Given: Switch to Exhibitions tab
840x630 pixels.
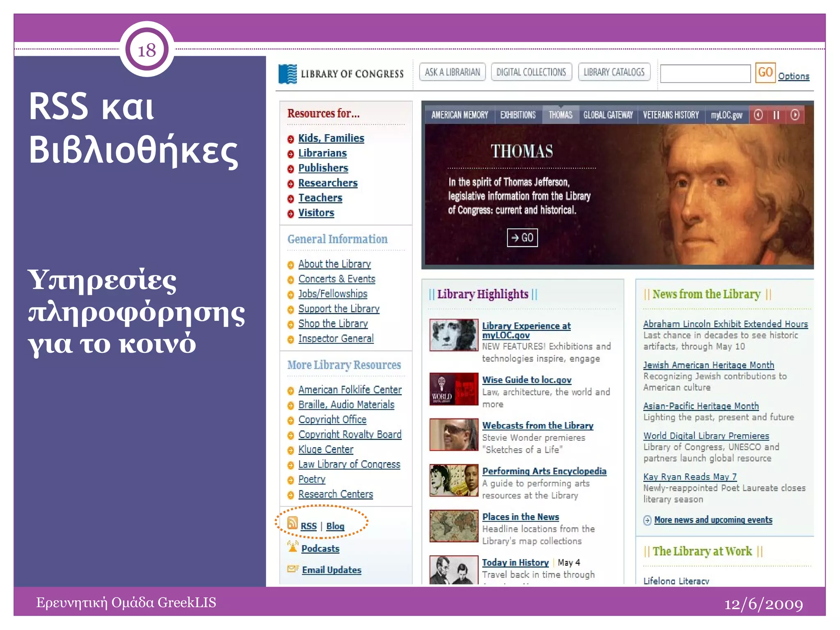Looking at the screenshot, I should pos(518,115).
